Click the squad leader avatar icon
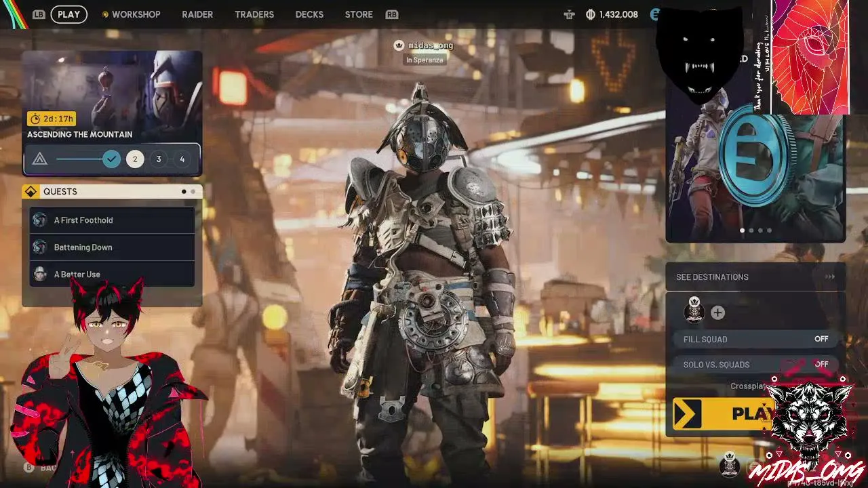868x488 pixels. tap(694, 310)
